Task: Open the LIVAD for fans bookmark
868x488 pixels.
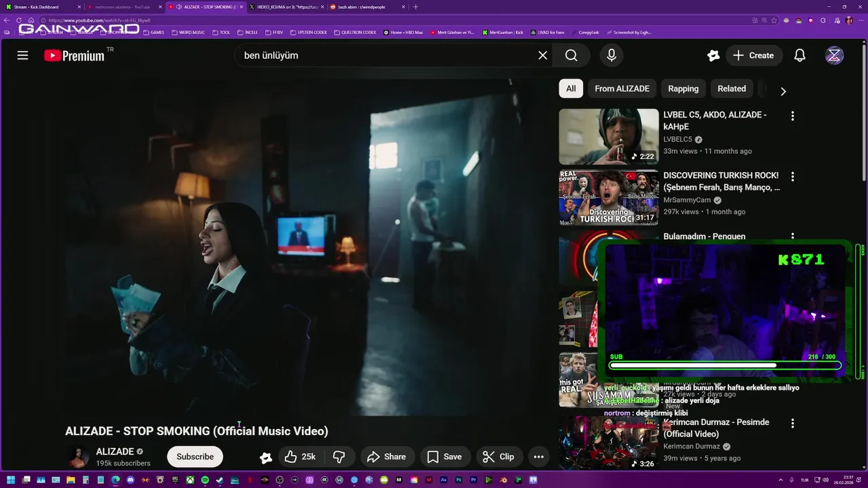Action: click(x=548, y=33)
